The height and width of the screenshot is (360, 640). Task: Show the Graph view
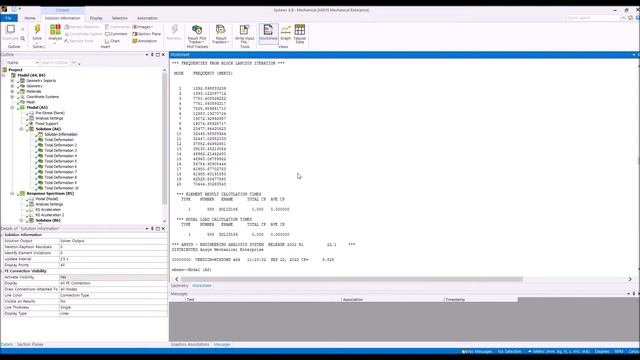pos(286,33)
